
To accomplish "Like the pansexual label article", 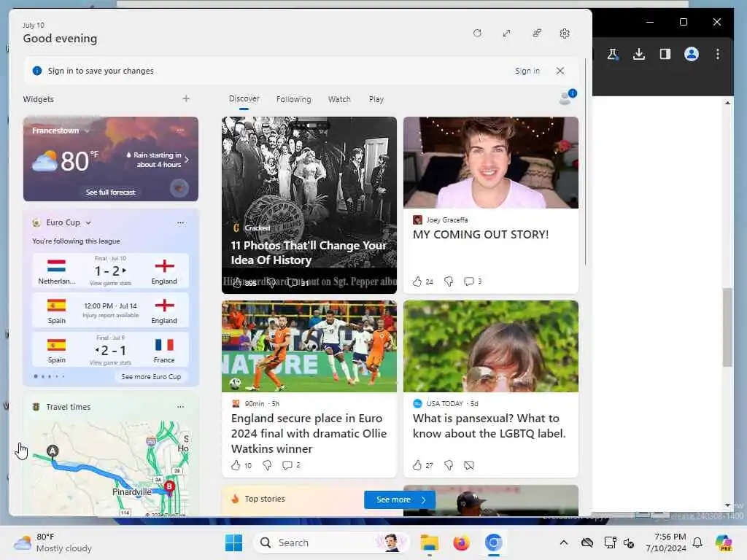I will (x=417, y=465).
